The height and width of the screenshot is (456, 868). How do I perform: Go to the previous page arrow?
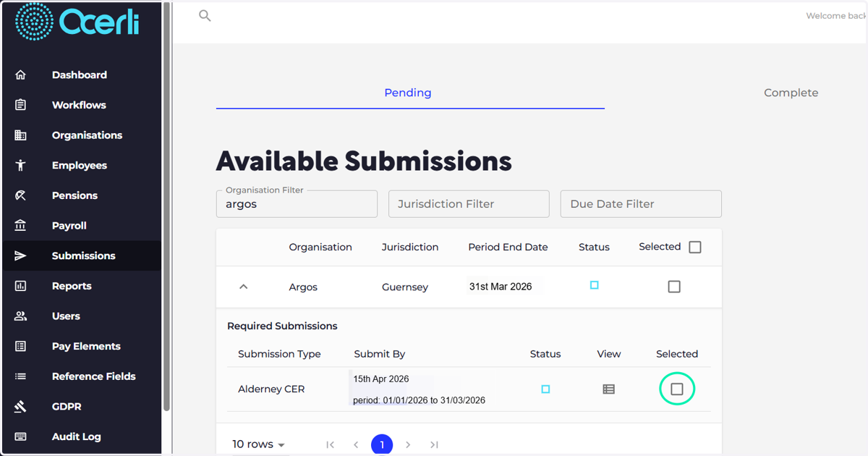(x=356, y=444)
